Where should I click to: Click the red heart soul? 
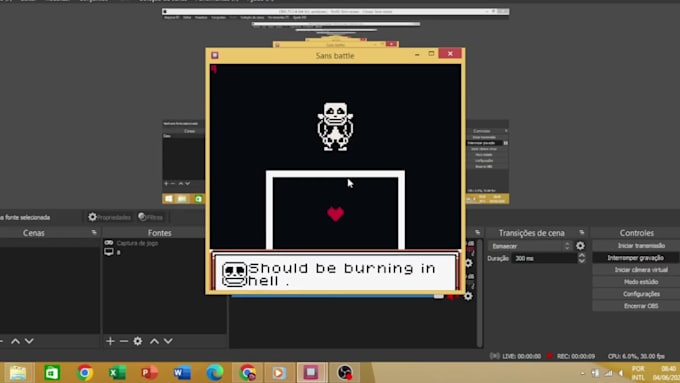[335, 214]
